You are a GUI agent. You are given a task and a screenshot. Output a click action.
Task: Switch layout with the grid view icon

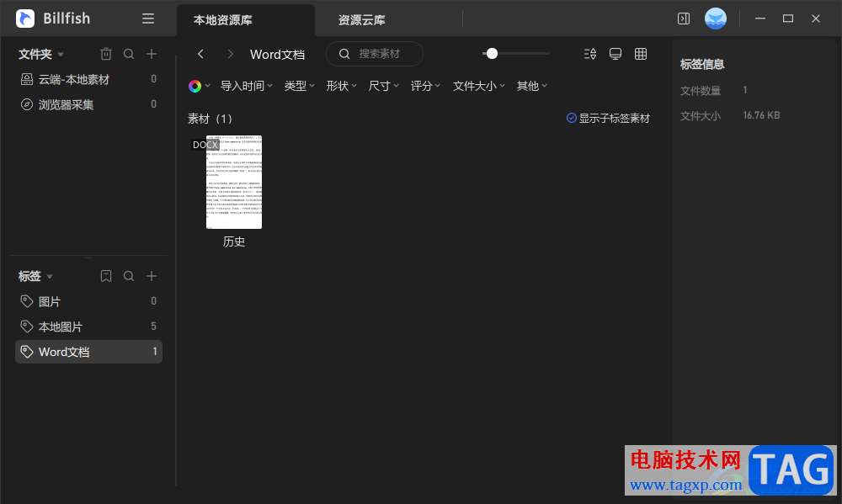click(x=641, y=54)
